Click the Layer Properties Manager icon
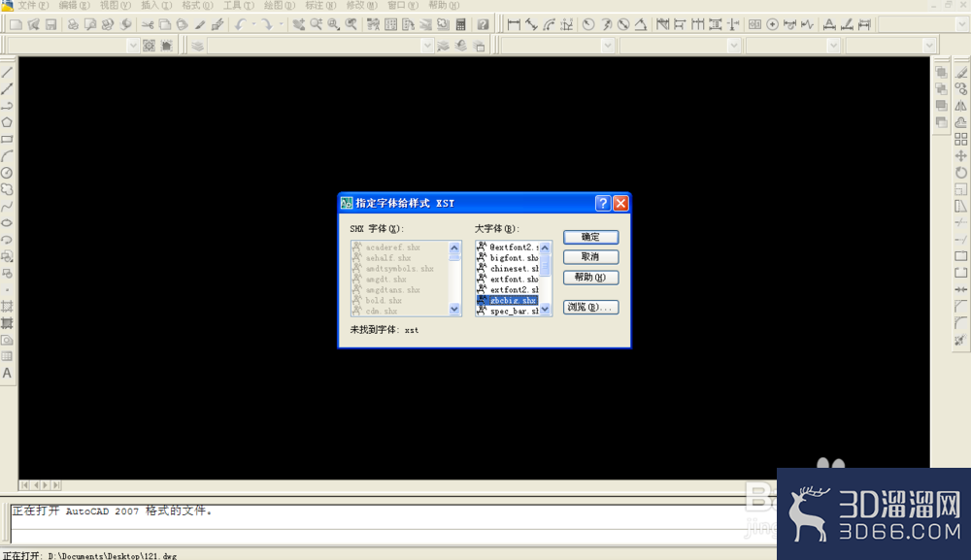Viewport: 971px width, 560px height. (197, 46)
